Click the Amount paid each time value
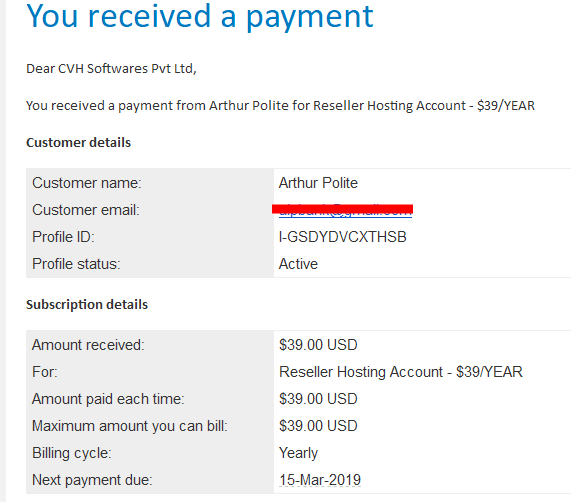 [318, 399]
